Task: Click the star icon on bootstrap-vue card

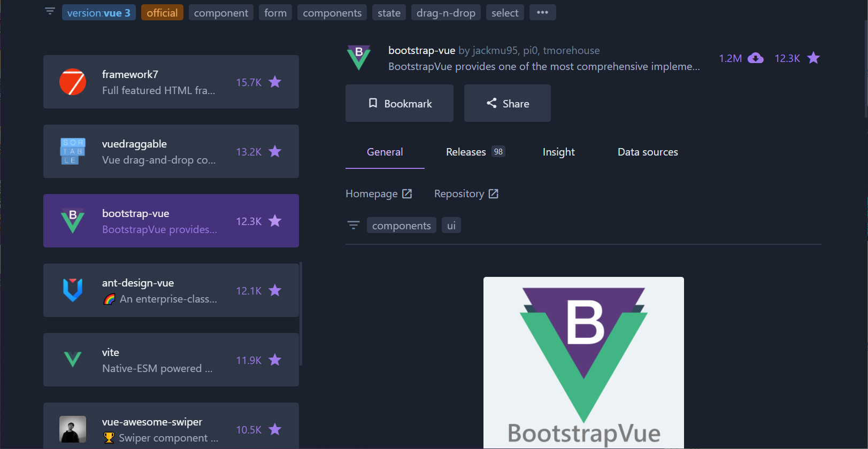Action: (275, 221)
